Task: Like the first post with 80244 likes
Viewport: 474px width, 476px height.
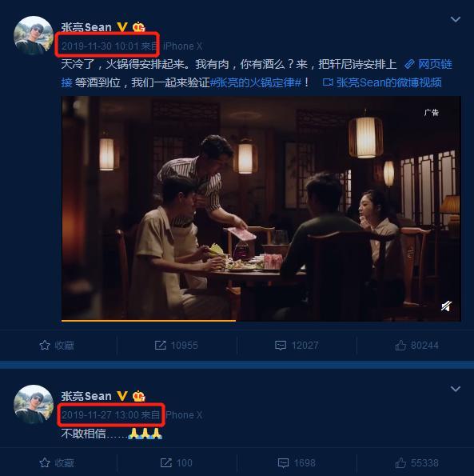Action: click(x=416, y=345)
